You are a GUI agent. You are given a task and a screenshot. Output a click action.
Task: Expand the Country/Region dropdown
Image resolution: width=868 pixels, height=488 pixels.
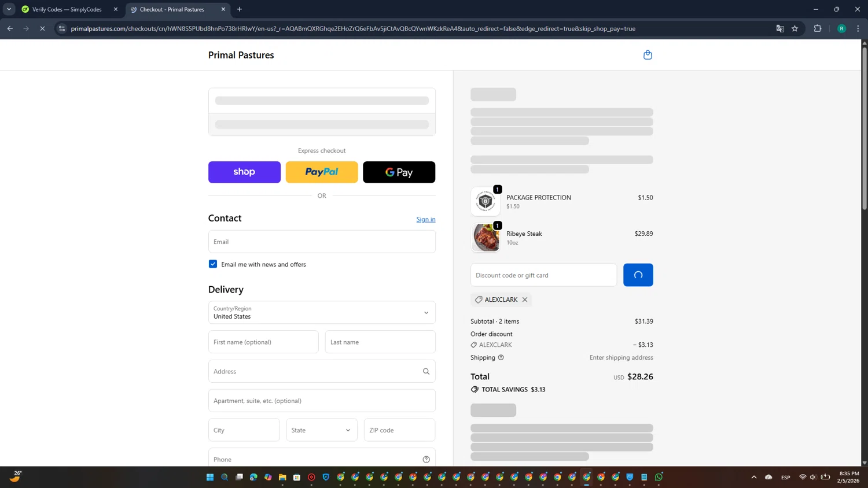click(x=322, y=312)
